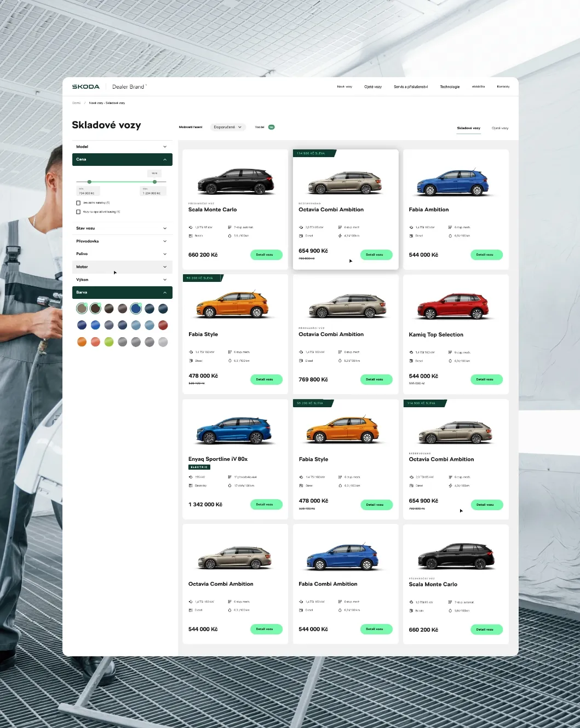Click the maximum price field 1 234 000 Kč
Viewport: 580px width, 728px height.
tap(153, 191)
